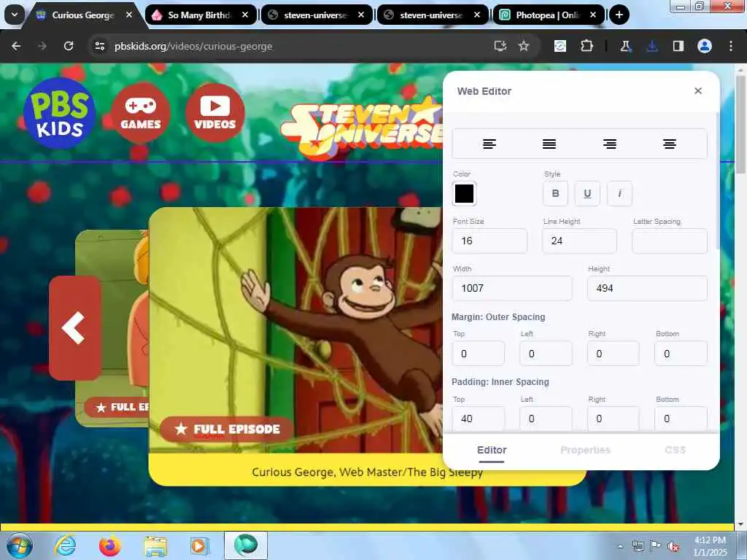Launch Firefox from taskbar
This screenshot has width=747, height=560.
pos(110,545)
